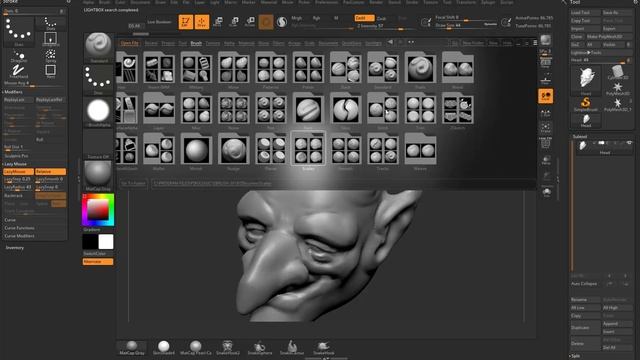The image size is (640, 360).
Task: Switch to the Lightbox Tool tab
Action: (182, 43)
